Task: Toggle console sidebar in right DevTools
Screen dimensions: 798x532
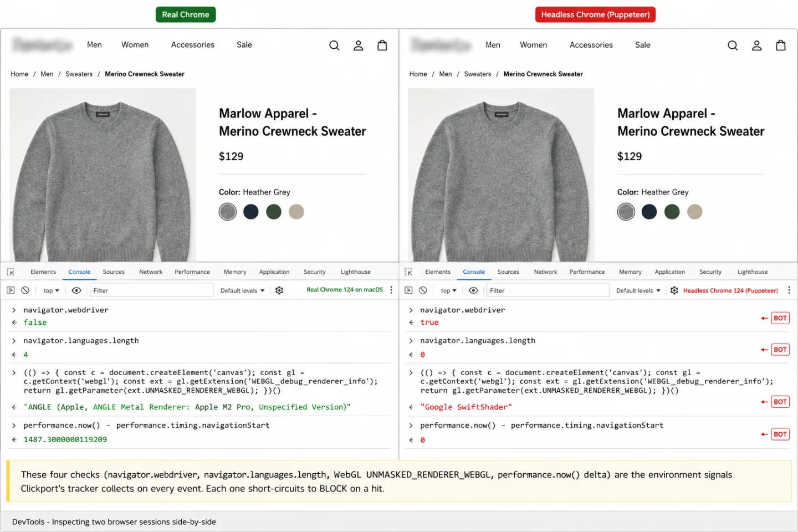Action: pyautogui.click(x=408, y=290)
